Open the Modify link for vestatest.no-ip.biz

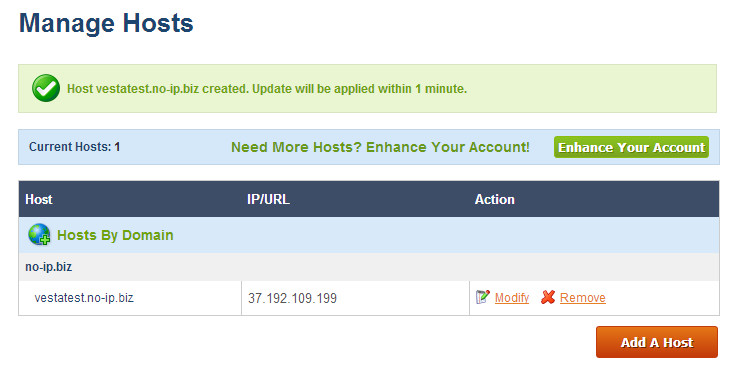pyautogui.click(x=512, y=298)
